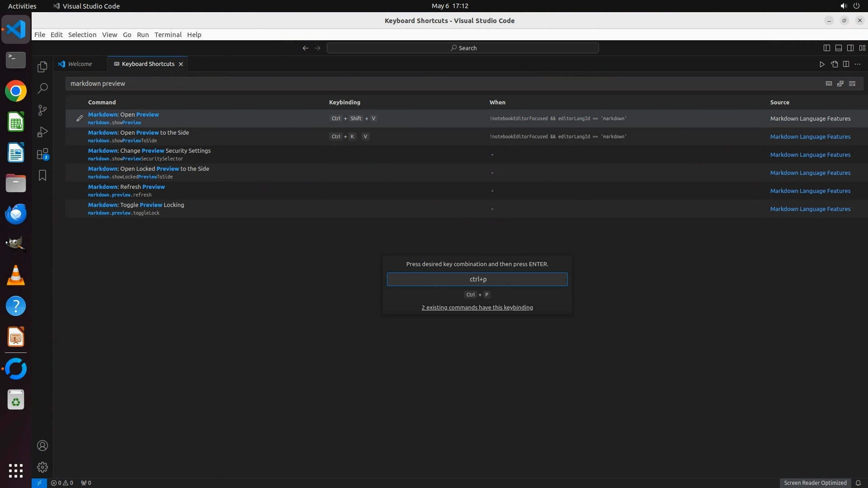Click the Accounts icon
Screen dimensions: 868x488
click(x=42, y=446)
